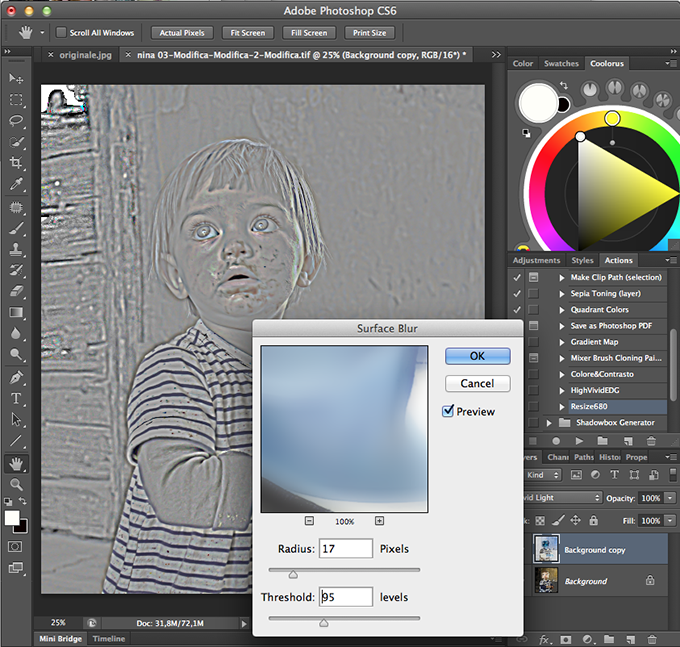680x647 pixels.
Task: Click the foreground color swatch in Coolorus
Action: tap(538, 102)
